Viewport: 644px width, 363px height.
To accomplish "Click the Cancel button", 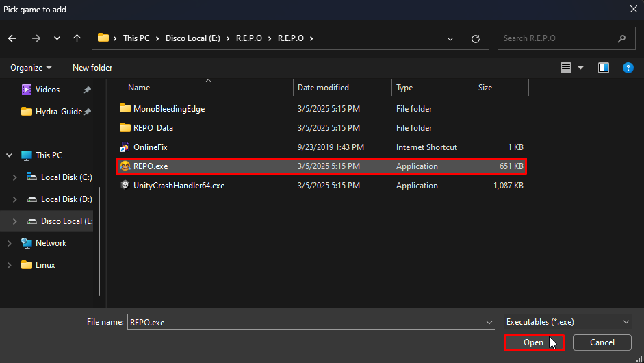I will click(x=602, y=342).
